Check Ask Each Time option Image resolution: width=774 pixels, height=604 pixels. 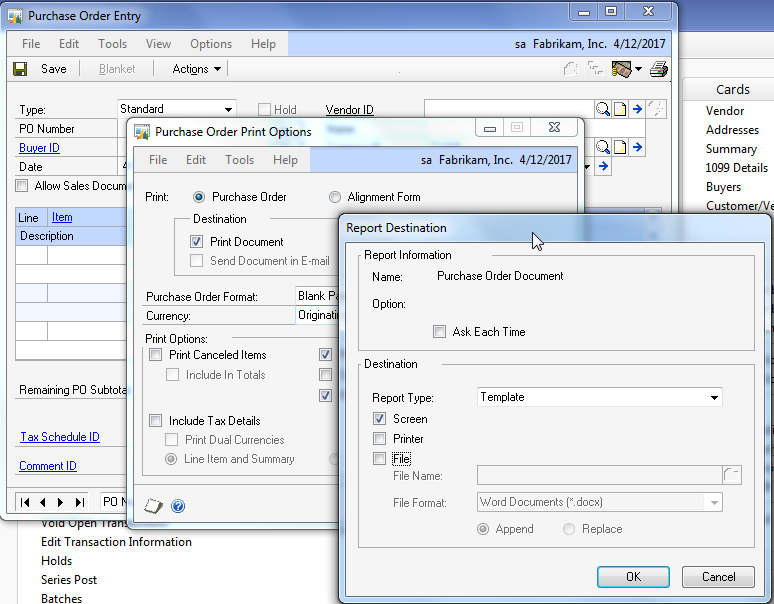tap(439, 331)
